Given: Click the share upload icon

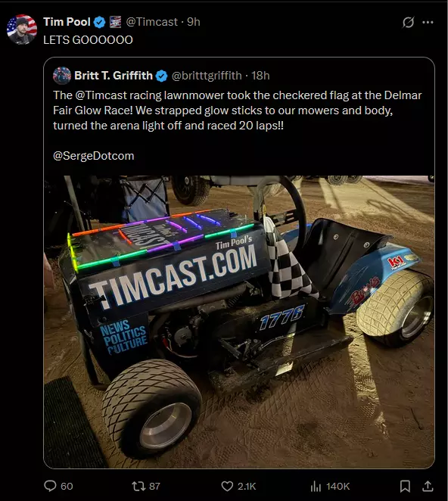Looking at the screenshot, I should [x=428, y=487].
